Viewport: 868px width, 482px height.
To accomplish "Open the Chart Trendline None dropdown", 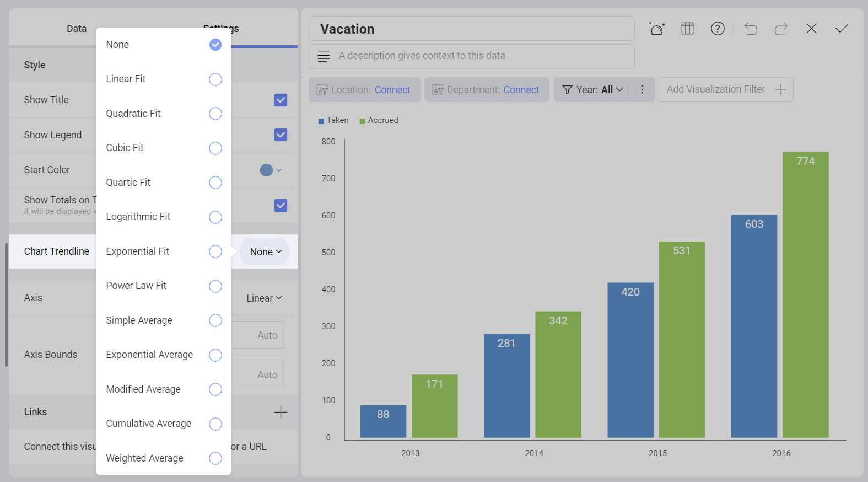I will [265, 251].
